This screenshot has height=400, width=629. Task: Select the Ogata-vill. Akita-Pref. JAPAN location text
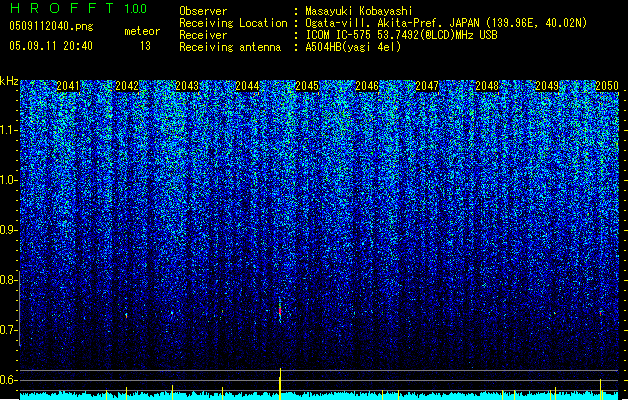pos(446,23)
